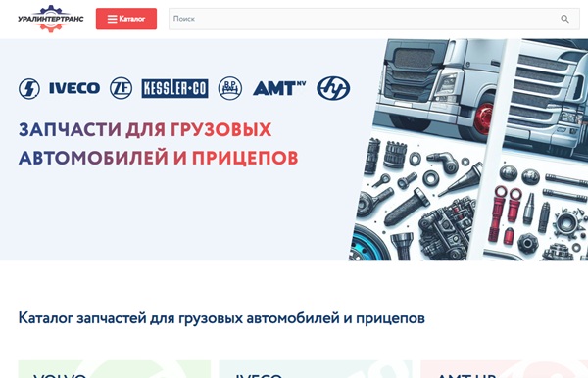Viewport: 588px width, 378px height.
Task: Open the IVECO catalog card
Action: click(316, 369)
